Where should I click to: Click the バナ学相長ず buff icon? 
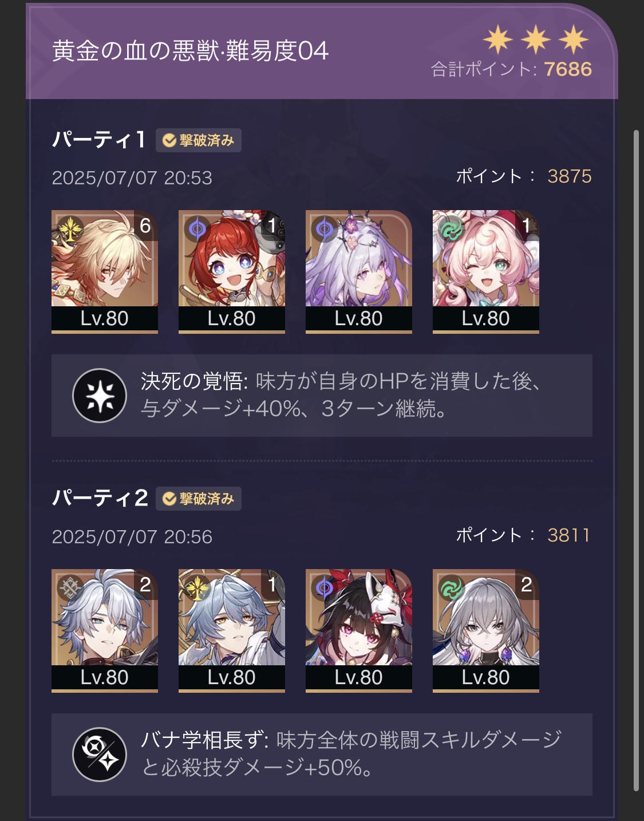click(x=100, y=755)
